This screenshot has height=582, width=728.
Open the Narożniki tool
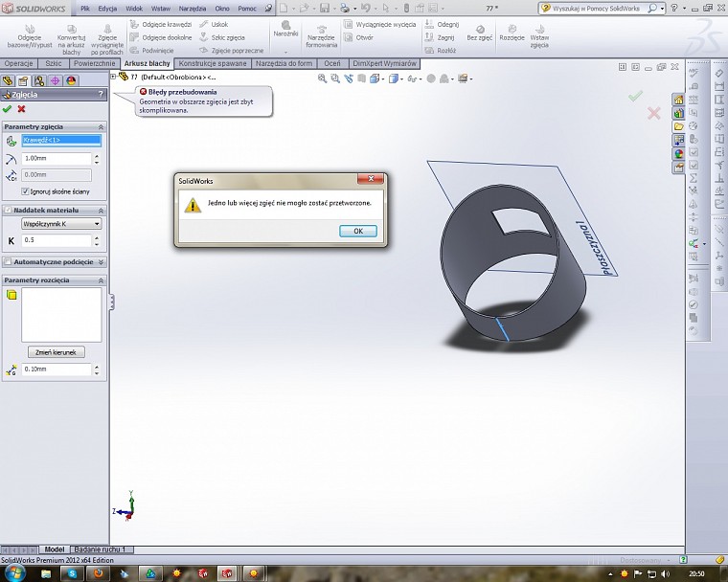tap(285, 29)
